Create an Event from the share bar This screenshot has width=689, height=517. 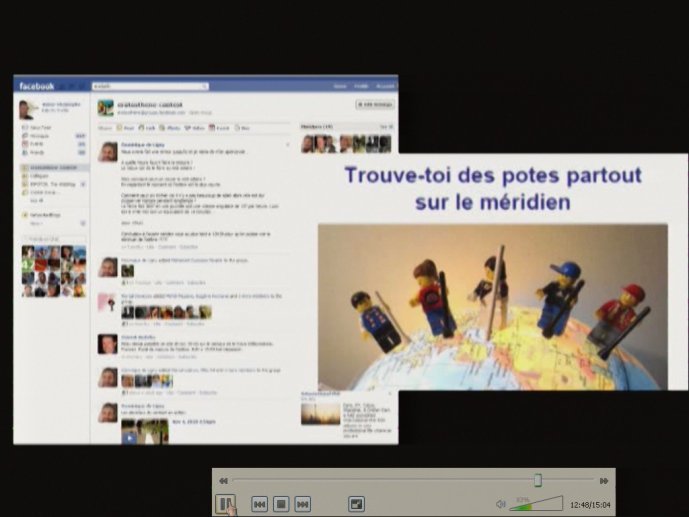[219, 128]
